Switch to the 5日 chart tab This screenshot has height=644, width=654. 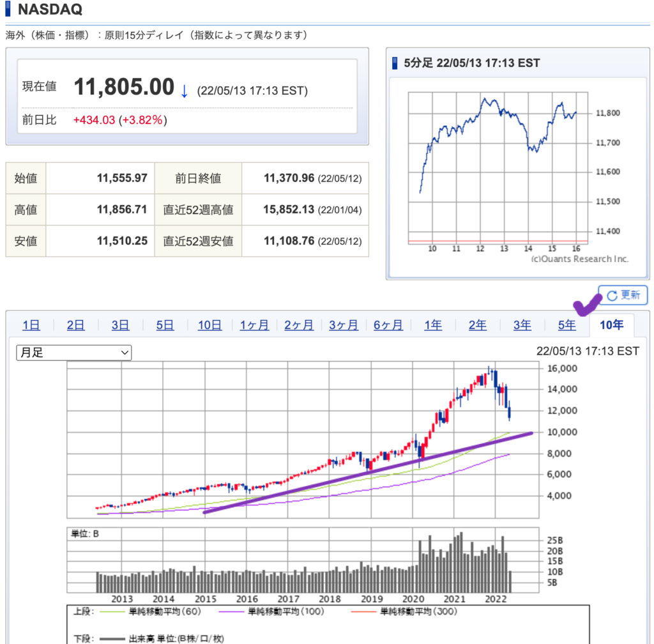pos(165,325)
